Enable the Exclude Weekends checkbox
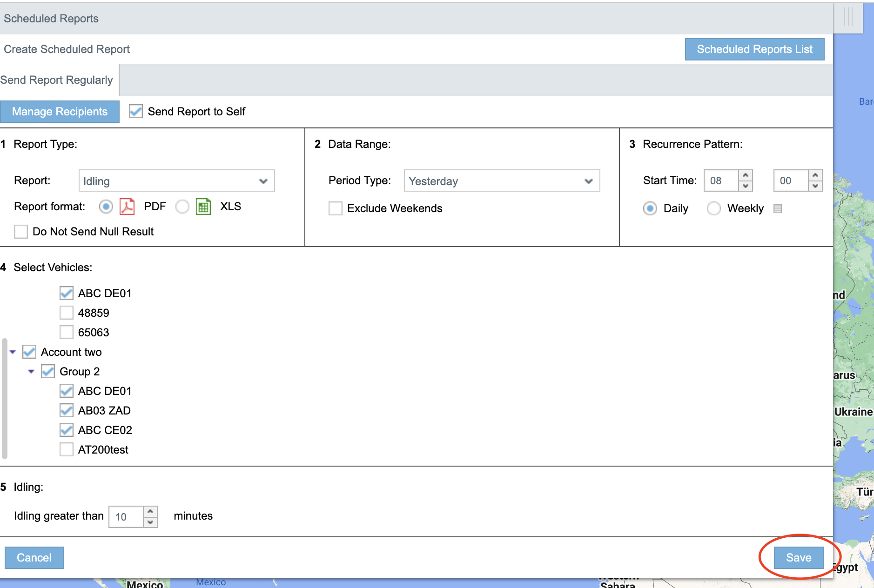 pyautogui.click(x=335, y=208)
